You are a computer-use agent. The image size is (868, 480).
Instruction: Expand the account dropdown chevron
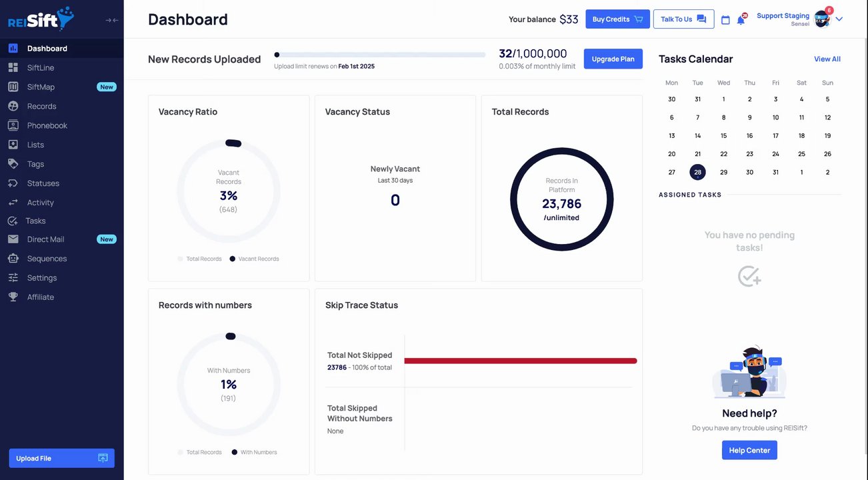pos(839,19)
